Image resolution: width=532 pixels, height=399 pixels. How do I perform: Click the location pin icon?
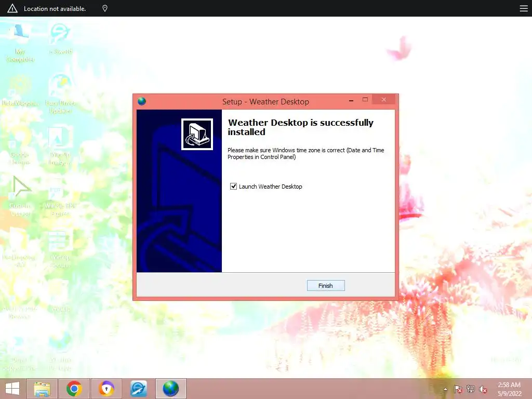point(105,8)
